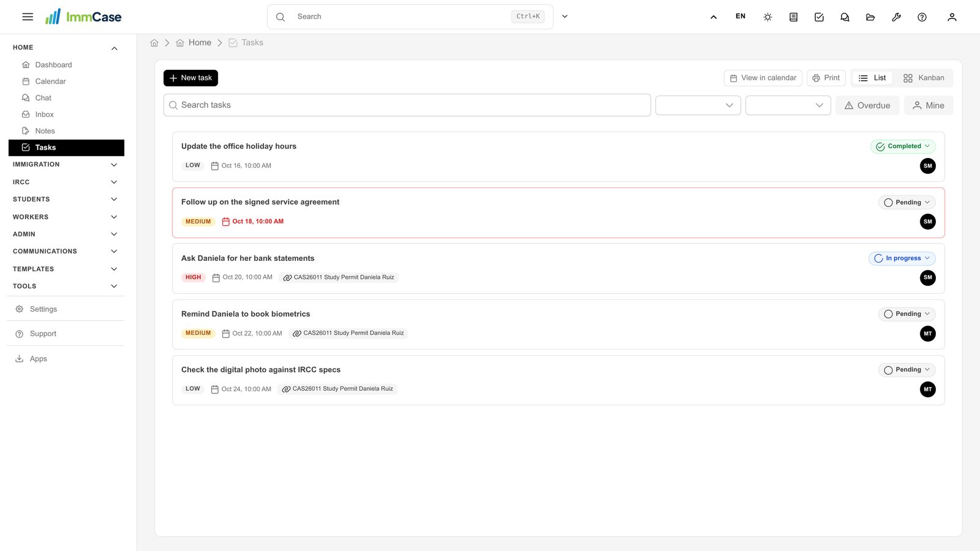Image resolution: width=980 pixels, height=551 pixels.
Task: Switch to Kanban view
Action: pos(924,78)
